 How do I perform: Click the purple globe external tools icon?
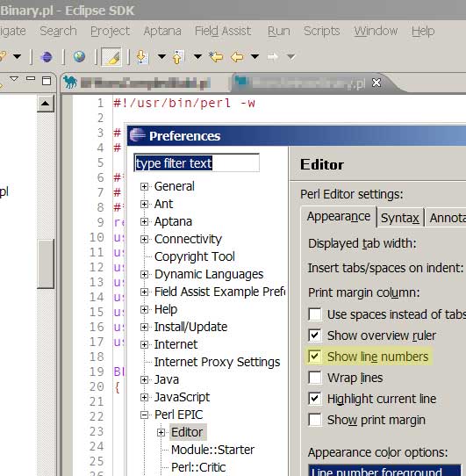point(47,57)
